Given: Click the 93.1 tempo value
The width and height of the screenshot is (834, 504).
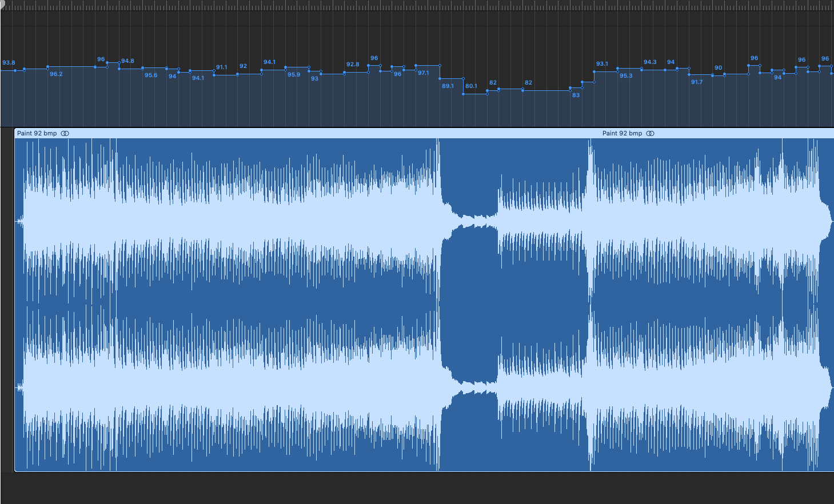Looking at the screenshot, I should (x=602, y=64).
